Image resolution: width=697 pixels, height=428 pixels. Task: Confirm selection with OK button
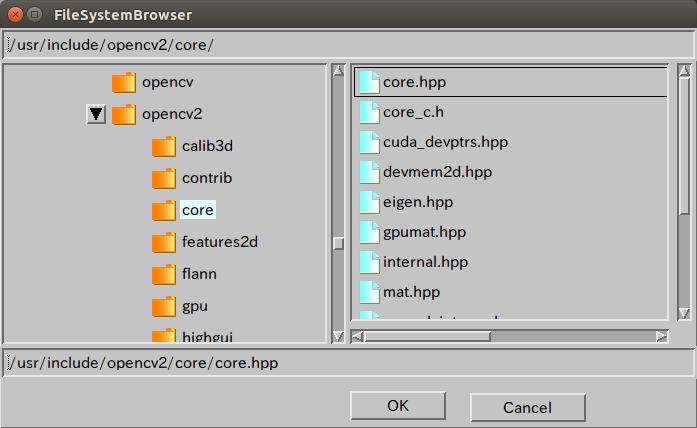(x=398, y=405)
